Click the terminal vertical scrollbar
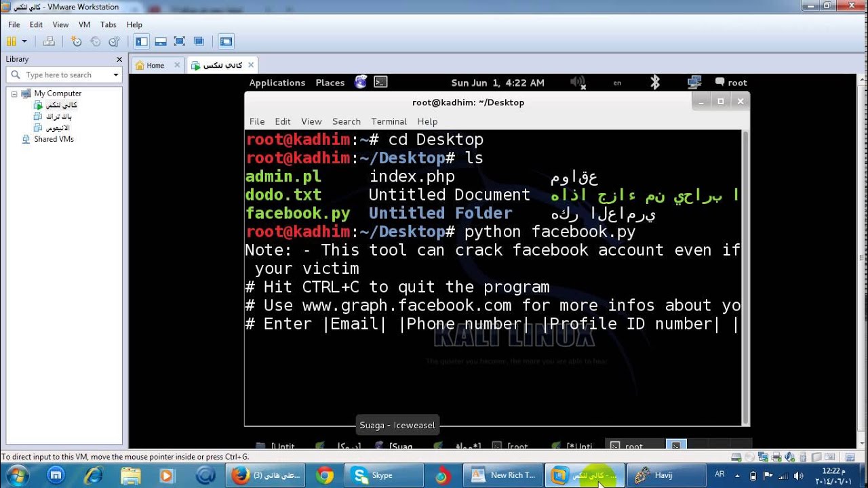This screenshot has width=868, height=488. [x=745, y=277]
